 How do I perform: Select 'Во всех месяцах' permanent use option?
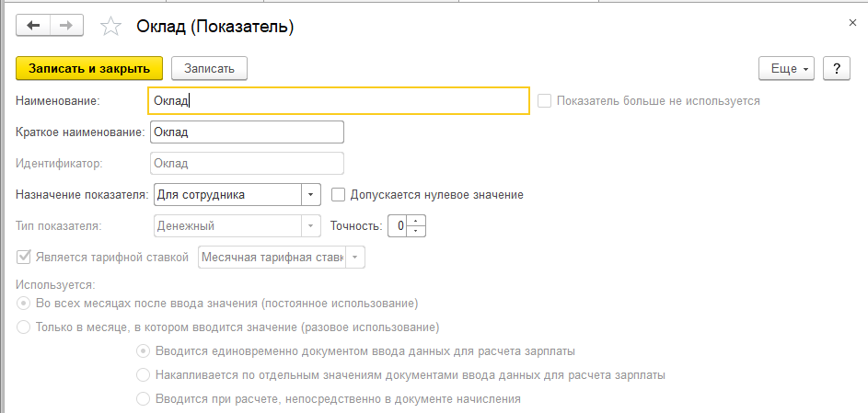(x=23, y=303)
